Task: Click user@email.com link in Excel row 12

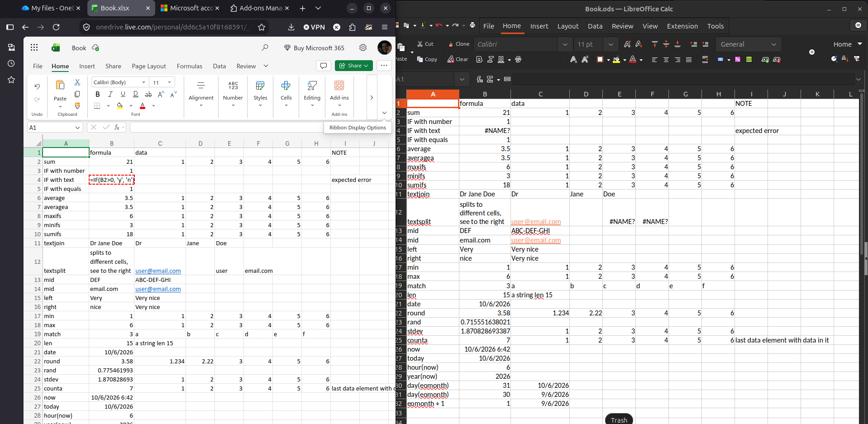Action: coord(158,271)
